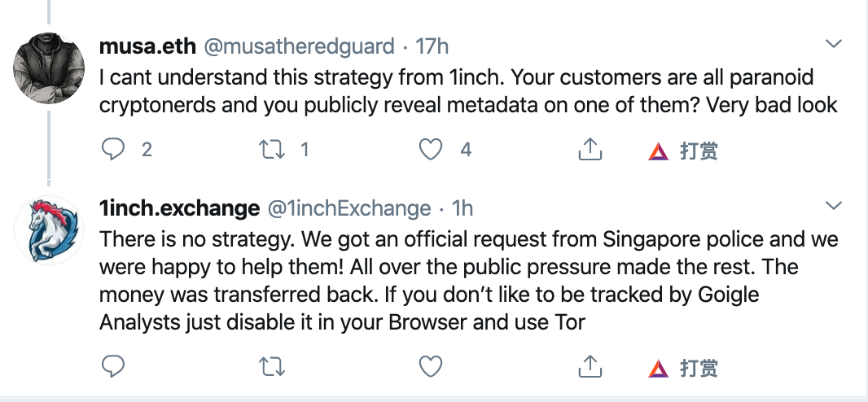Image resolution: width=868 pixels, height=402 pixels.
Task: Like 1inch.exchange's tweet
Action: 430,368
